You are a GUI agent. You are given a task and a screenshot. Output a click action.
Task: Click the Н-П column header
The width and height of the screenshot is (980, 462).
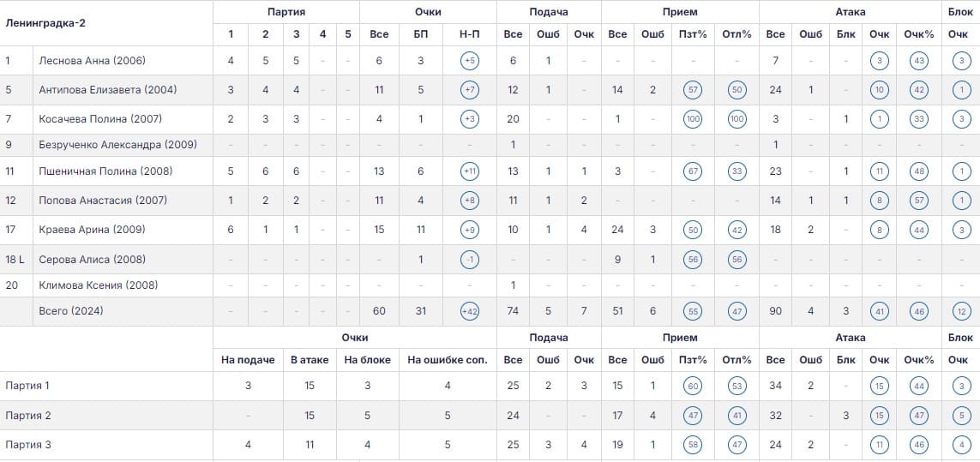[x=469, y=34]
